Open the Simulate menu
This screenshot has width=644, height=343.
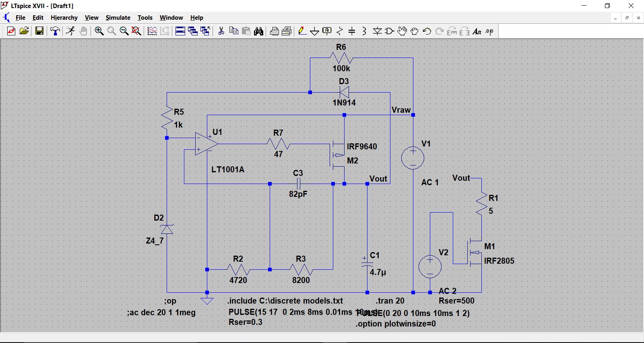click(118, 18)
